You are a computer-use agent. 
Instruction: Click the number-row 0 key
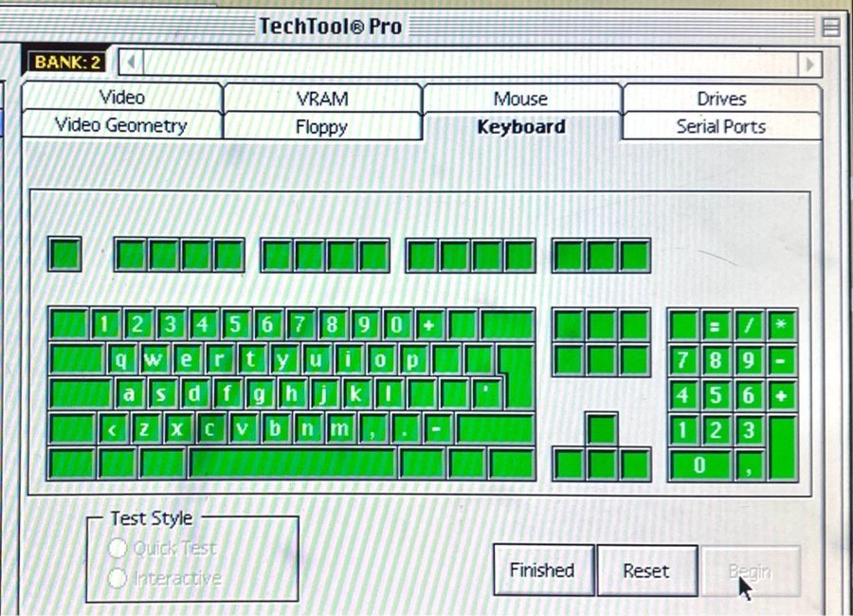(396, 325)
